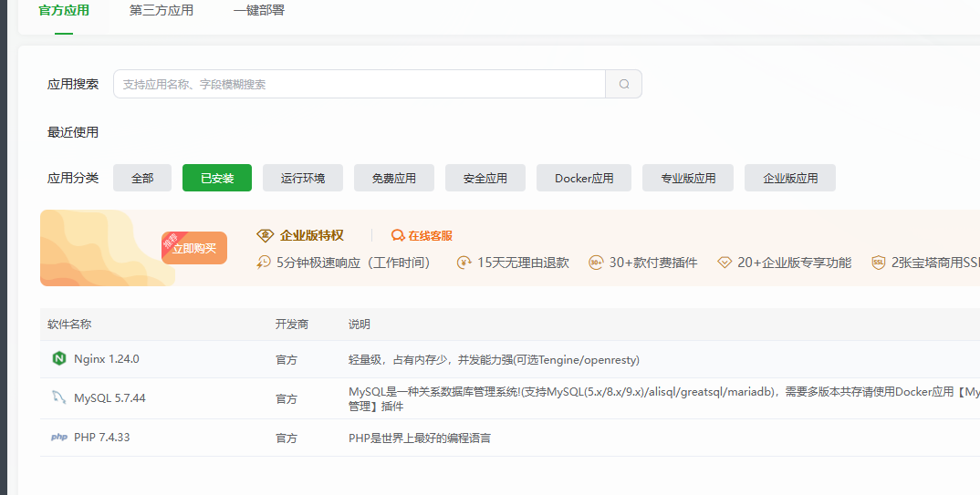Click the 30+ paid plugins icon
Screen dimensions: 980x495
pos(596,263)
